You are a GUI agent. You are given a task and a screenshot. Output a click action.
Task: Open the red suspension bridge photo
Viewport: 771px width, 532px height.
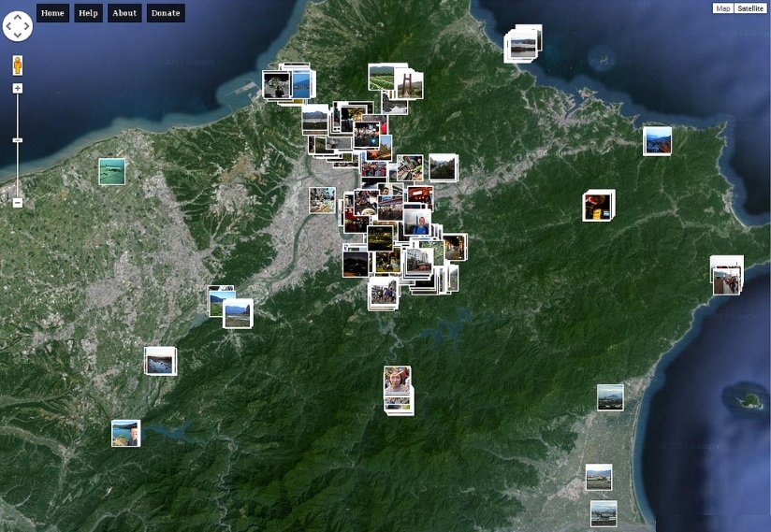click(409, 85)
